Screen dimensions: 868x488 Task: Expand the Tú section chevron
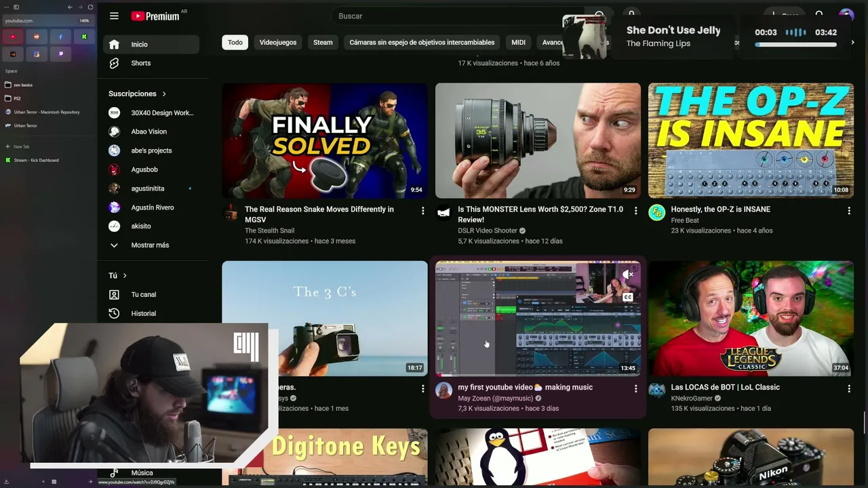125,276
